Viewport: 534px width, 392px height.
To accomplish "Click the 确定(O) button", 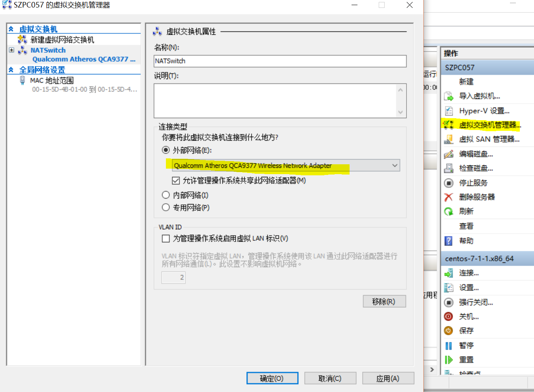I will pos(272,378).
